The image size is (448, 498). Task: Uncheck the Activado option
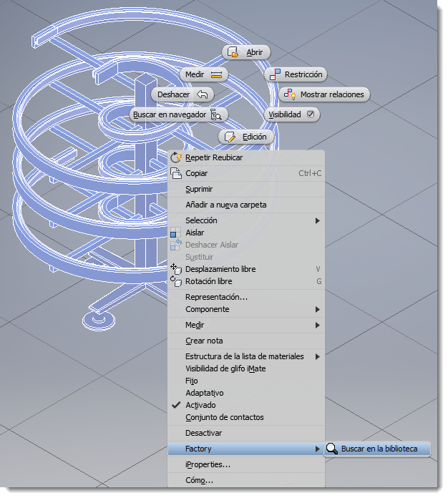click(246, 405)
